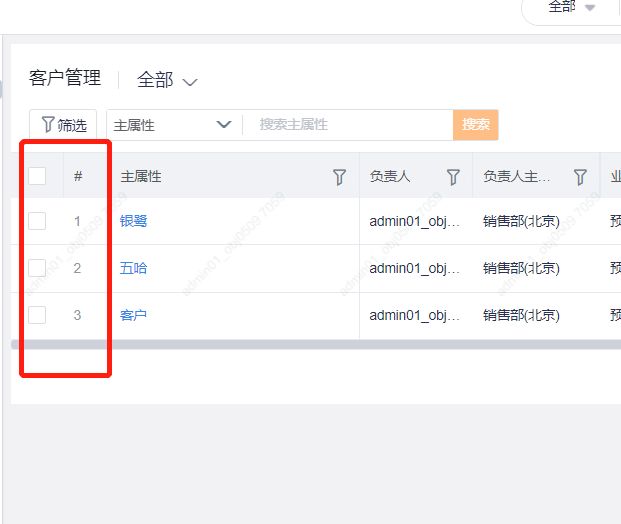Open the 筛选 filter panel
The height and width of the screenshot is (524, 621).
63,125
